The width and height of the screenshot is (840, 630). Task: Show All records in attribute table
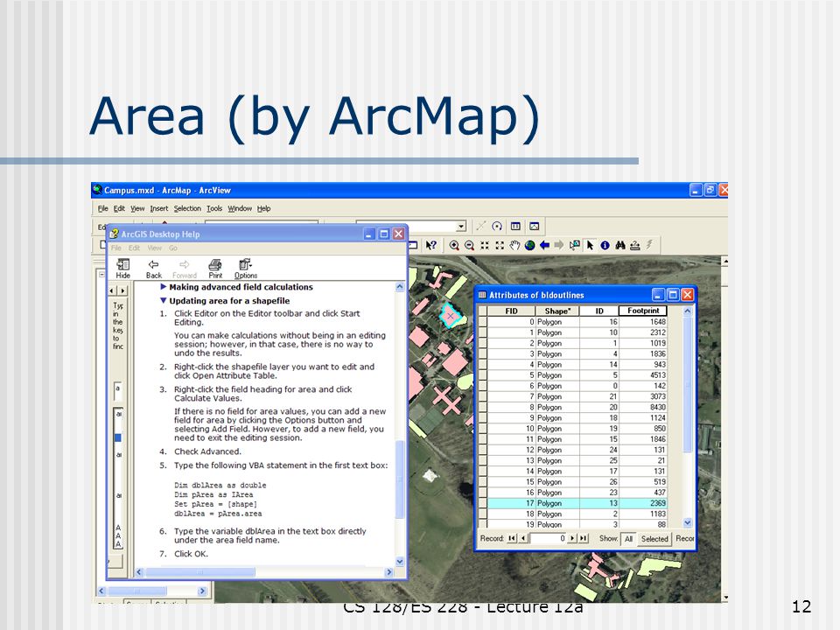629,539
